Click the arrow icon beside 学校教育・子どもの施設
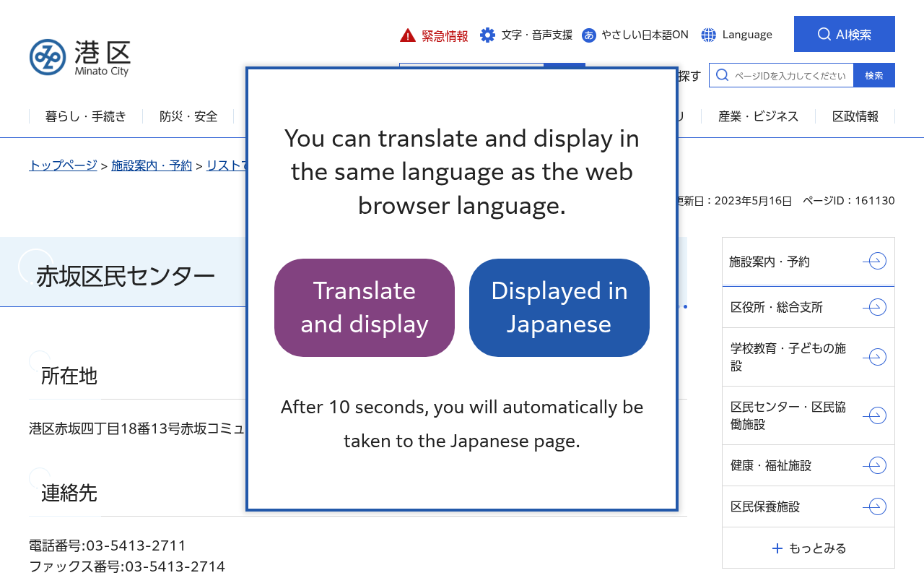The image size is (924, 578). 874,357
